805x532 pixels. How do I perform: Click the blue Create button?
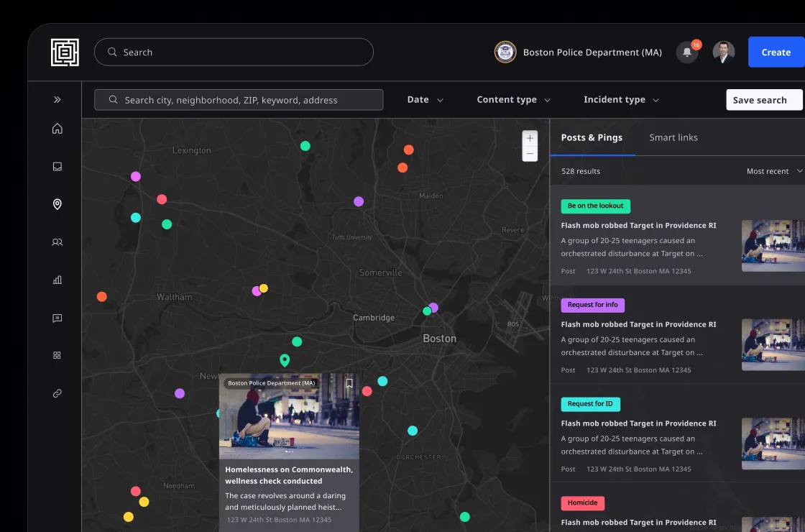click(x=776, y=52)
